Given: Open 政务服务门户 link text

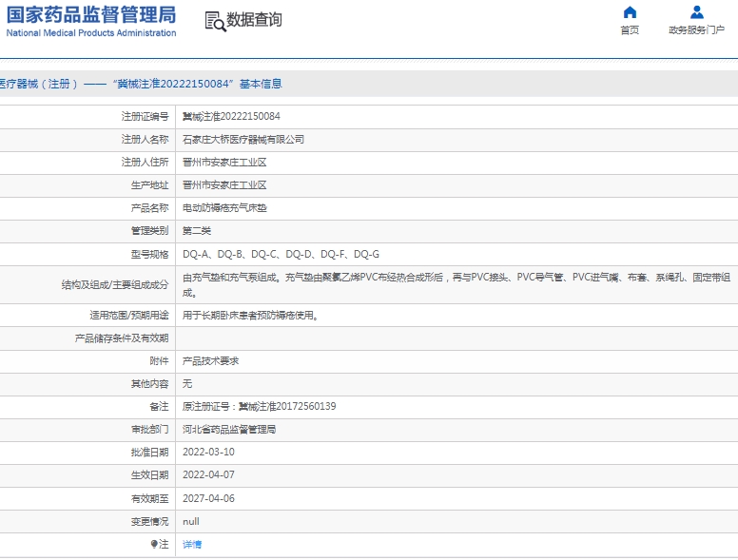Looking at the screenshot, I should coord(696,30).
